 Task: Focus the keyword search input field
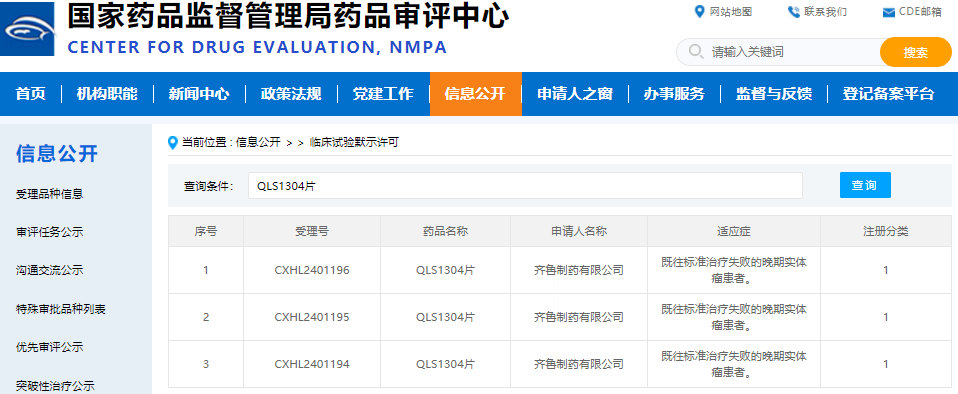pyautogui.click(x=788, y=52)
